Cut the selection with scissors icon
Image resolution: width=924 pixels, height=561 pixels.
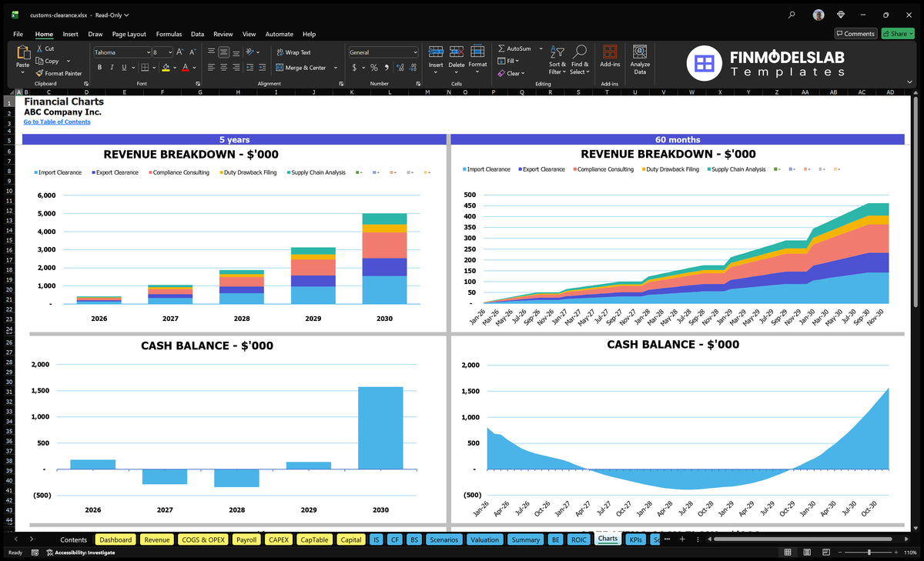(x=39, y=48)
